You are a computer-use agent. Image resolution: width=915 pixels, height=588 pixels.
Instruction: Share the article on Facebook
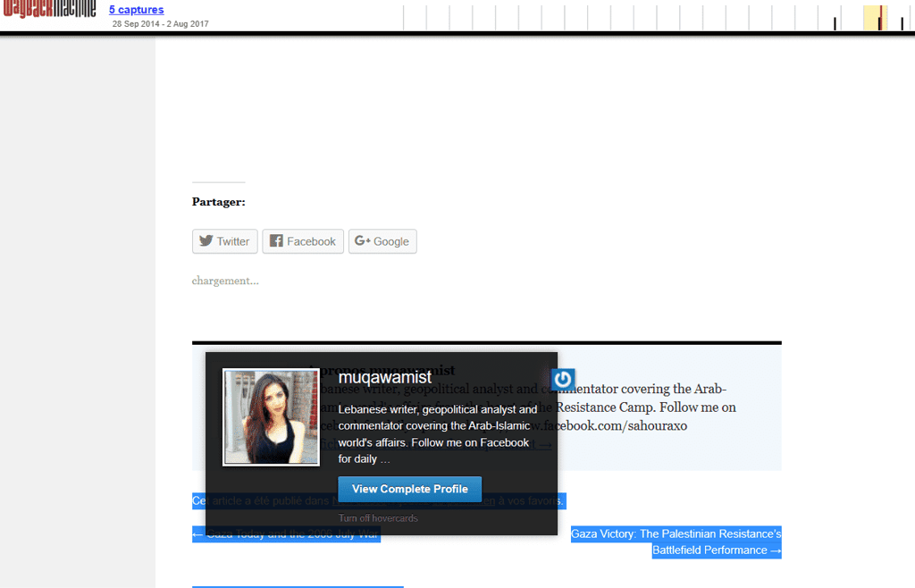[303, 241]
